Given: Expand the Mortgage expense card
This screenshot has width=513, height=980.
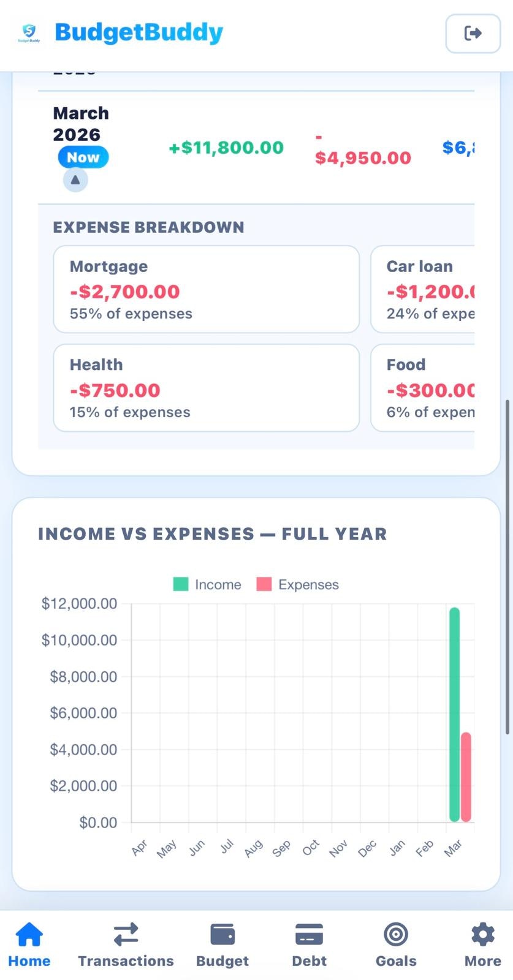Looking at the screenshot, I should pyautogui.click(x=206, y=288).
